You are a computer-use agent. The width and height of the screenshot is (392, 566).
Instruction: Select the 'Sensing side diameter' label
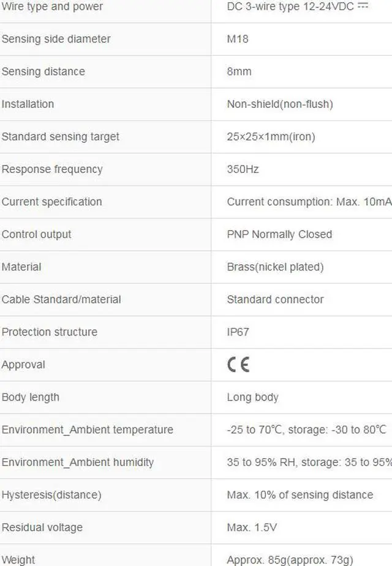(x=56, y=39)
